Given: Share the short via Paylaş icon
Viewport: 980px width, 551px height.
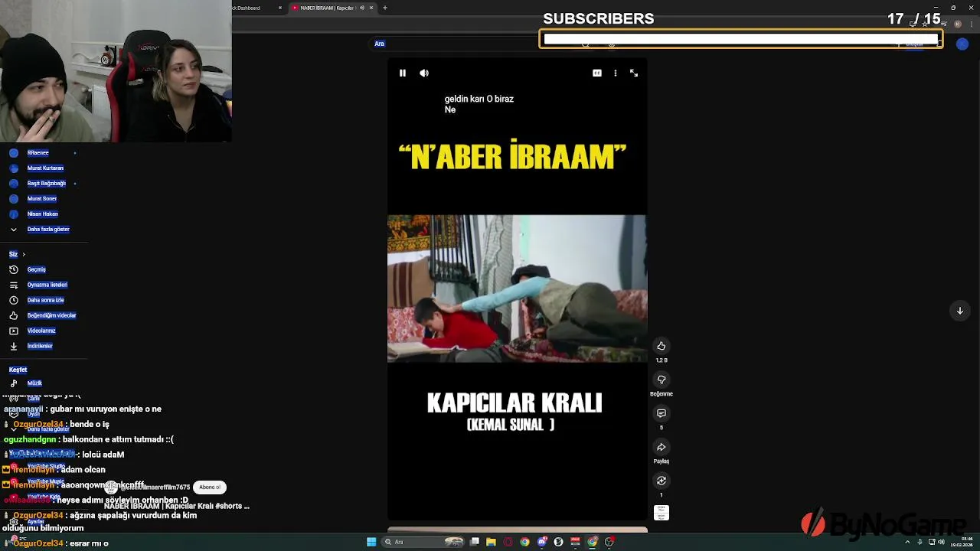Looking at the screenshot, I should click(x=661, y=447).
